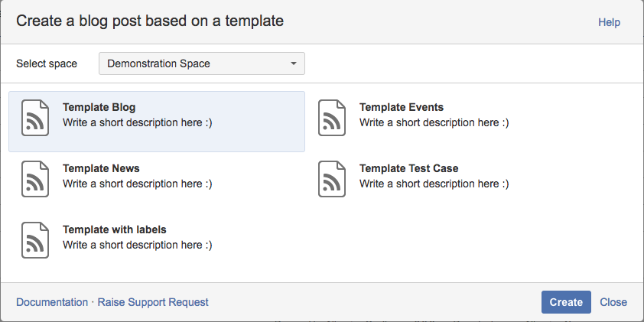This screenshot has width=644, height=322.
Task: Click the description under Template with labels
Action: click(x=137, y=245)
